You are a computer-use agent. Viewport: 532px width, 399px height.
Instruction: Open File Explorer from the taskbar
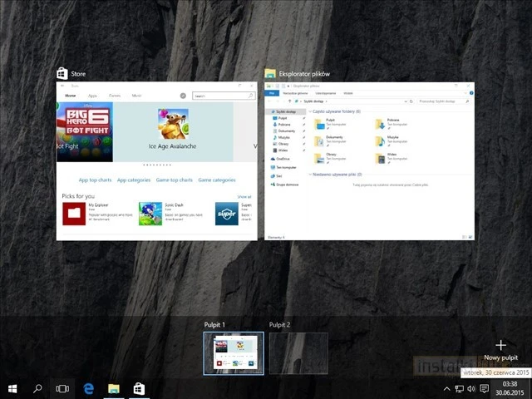point(114,388)
